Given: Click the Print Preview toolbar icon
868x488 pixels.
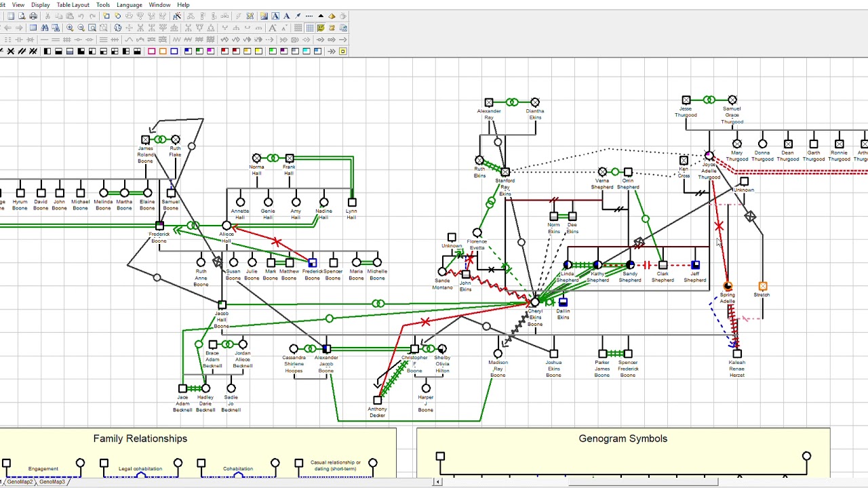Looking at the screenshot, I should click(x=22, y=16).
